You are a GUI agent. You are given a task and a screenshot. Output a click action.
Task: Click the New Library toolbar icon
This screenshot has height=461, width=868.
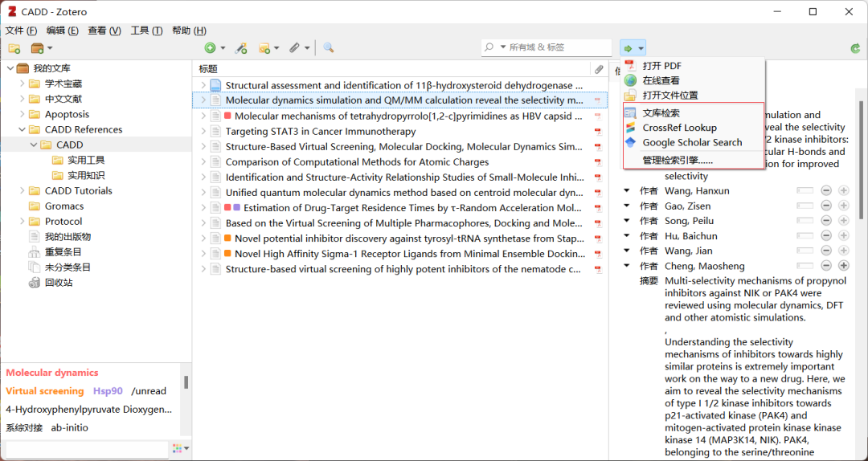(38, 48)
